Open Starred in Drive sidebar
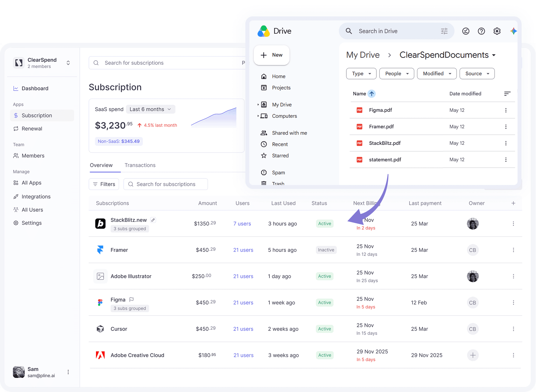539x392 pixels. [280, 156]
